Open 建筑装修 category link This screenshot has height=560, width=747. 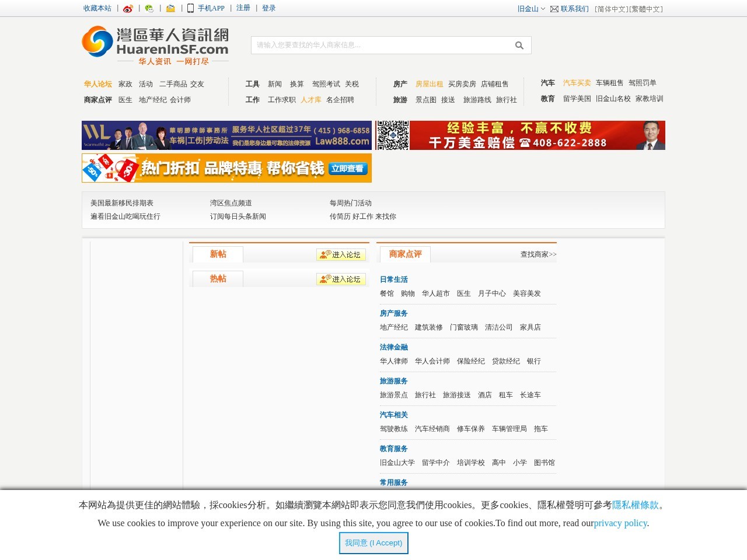tap(429, 327)
